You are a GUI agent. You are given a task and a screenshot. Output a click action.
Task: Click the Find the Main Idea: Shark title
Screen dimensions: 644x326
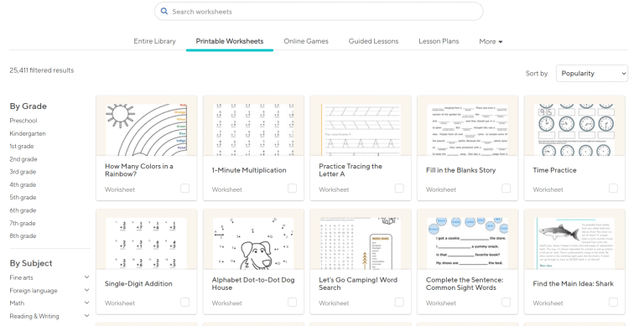(x=573, y=284)
